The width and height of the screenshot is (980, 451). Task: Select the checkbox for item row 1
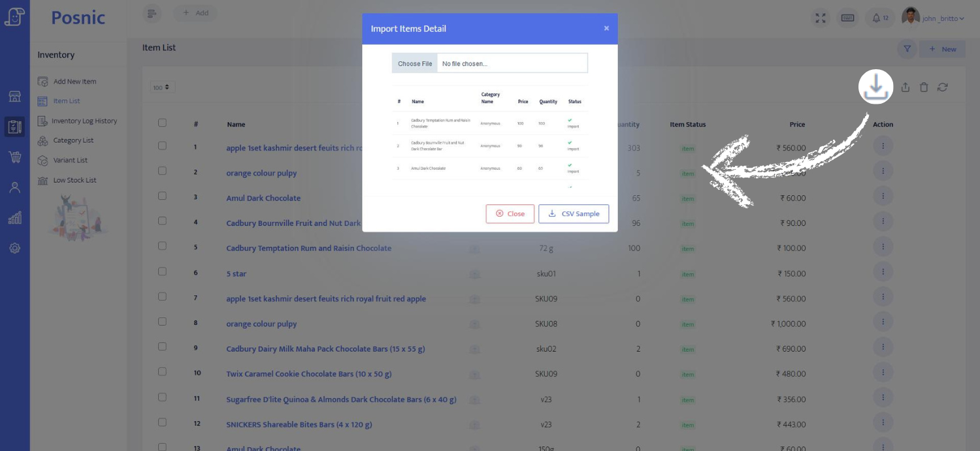coord(162,146)
